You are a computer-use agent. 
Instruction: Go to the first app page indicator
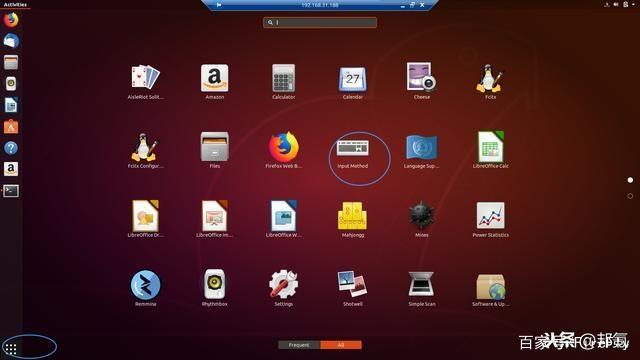click(630, 180)
